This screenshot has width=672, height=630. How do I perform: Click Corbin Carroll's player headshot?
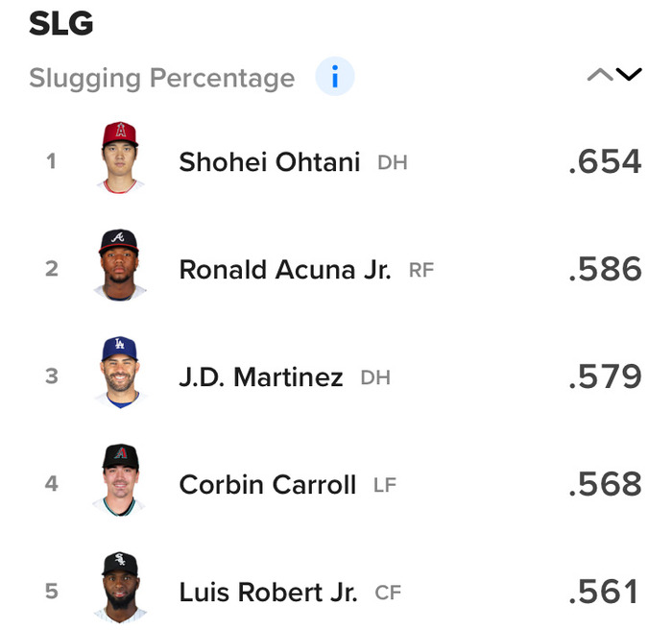point(121,483)
